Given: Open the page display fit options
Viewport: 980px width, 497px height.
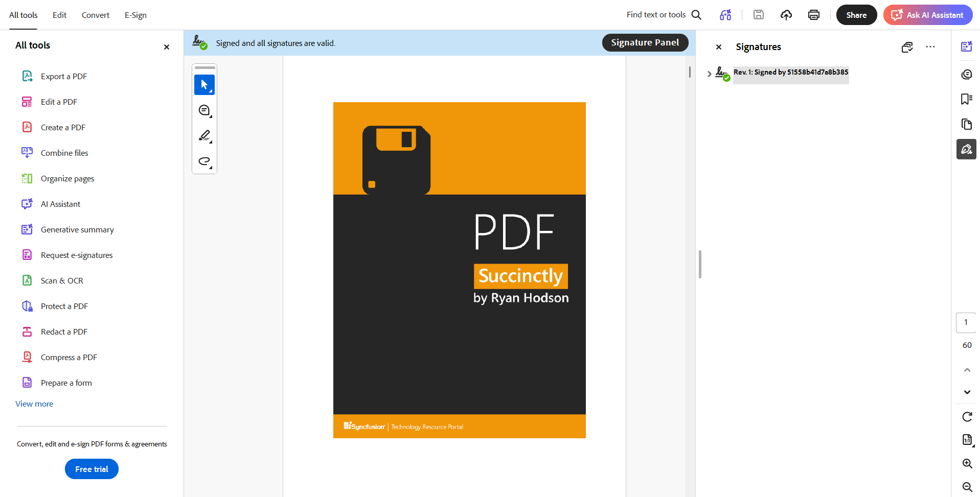Looking at the screenshot, I should (x=967, y=440).
